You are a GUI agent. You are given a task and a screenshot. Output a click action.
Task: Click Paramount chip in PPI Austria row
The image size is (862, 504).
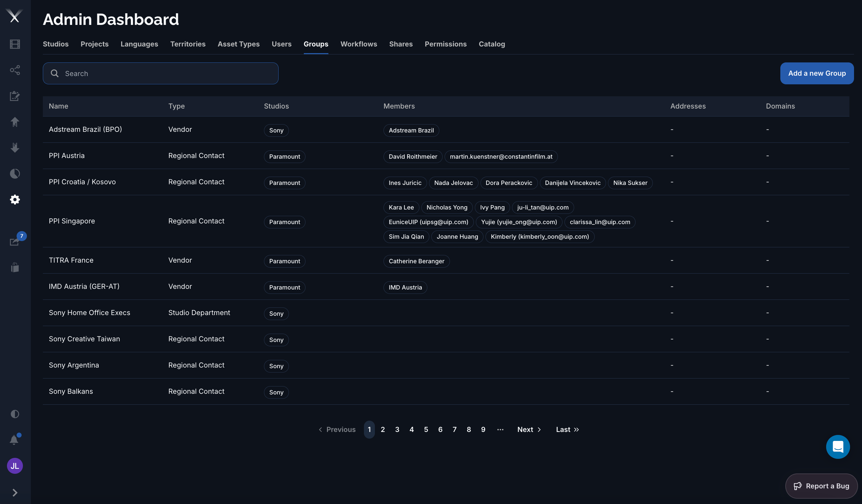point(284,157)
